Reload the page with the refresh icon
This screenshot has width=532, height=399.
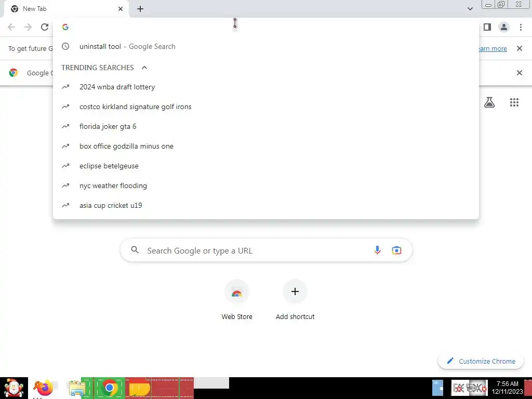45,27
